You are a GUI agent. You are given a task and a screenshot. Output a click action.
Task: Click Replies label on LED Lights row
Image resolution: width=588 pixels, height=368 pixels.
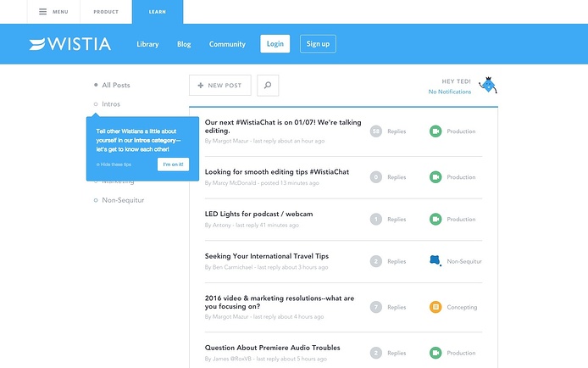(x=397, y=220)
